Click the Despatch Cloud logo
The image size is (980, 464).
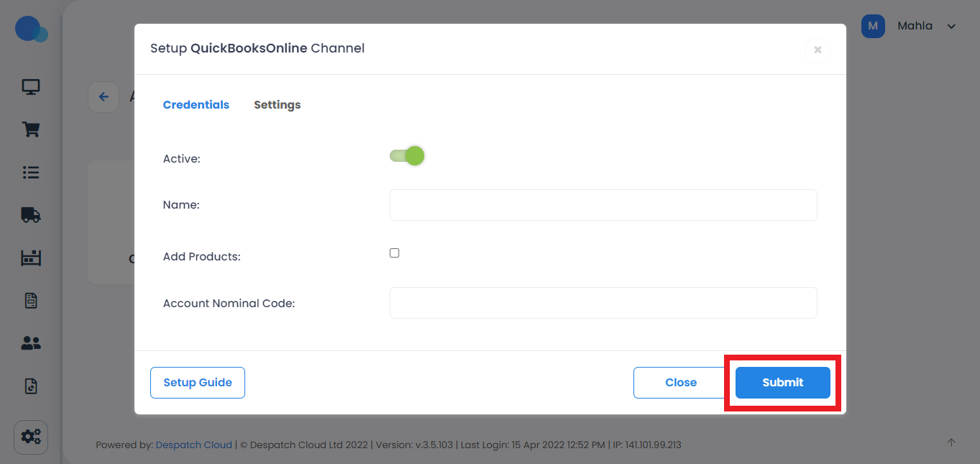pos(31,29)
